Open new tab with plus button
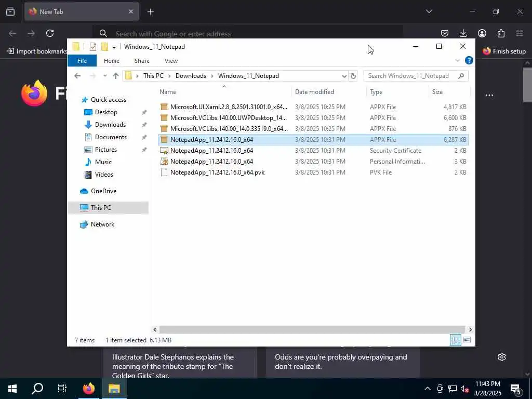This screenshot has width=532, height=399. [x=150, y=12]
